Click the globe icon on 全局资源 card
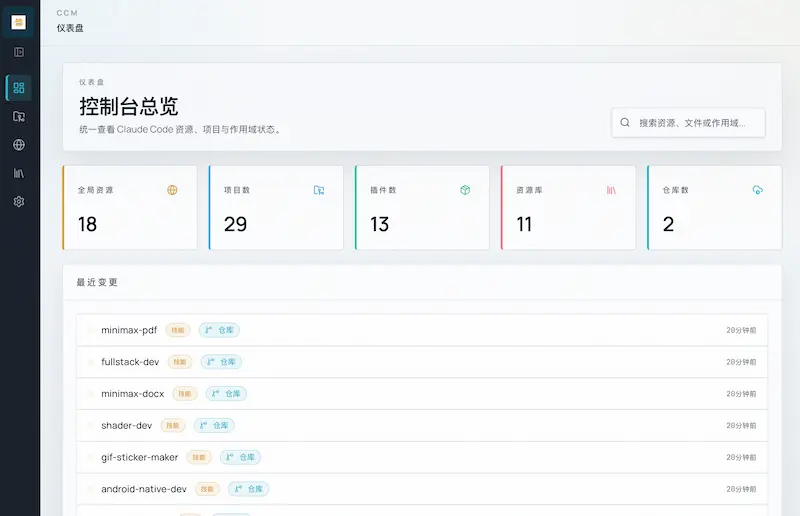 point(172,189)
